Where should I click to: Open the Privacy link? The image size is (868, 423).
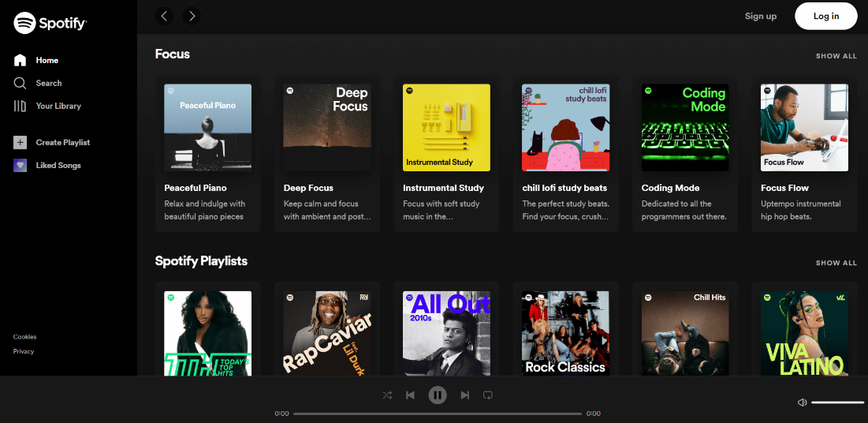[24, 351]
